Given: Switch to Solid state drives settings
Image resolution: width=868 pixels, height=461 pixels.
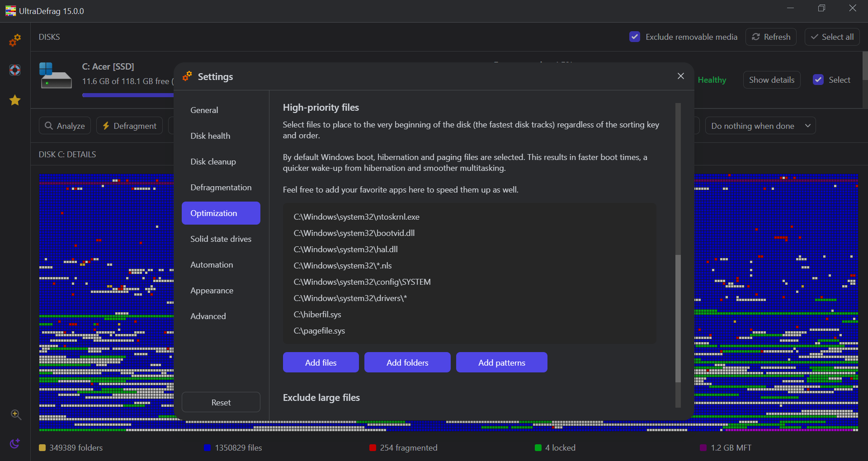Looking at the screenshot, I should [x=221, y=239].
